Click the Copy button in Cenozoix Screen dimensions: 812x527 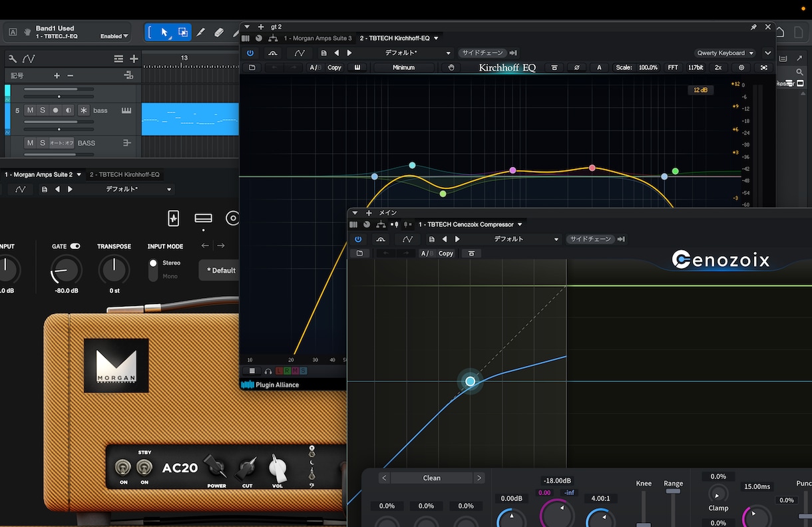point(446,254)
